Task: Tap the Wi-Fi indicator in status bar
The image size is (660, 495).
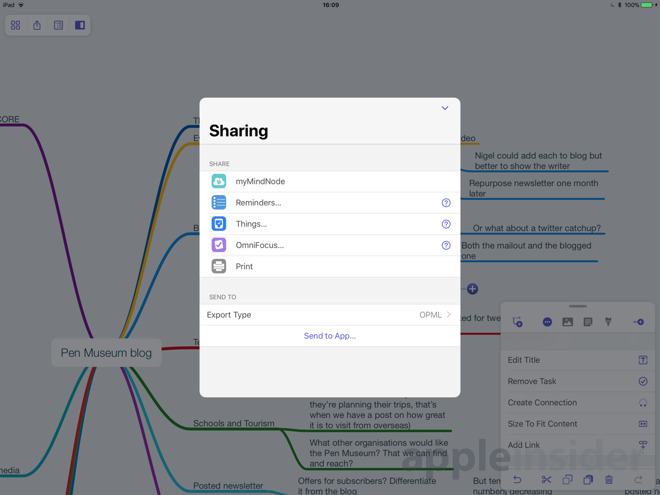Action: [21, 5]
